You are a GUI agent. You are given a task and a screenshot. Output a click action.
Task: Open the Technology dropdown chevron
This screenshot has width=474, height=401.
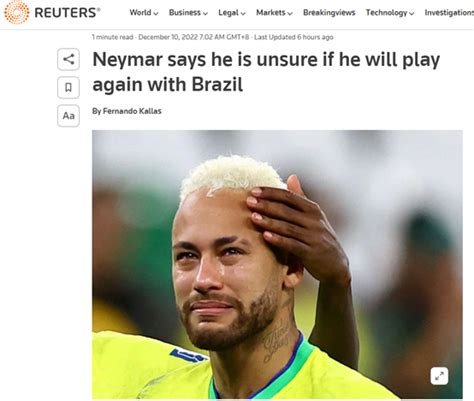(412, 13)
